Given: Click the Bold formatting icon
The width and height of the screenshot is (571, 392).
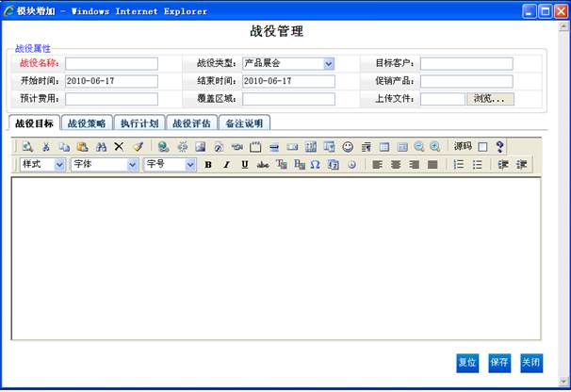Looking at the screenshot, I should (x=208, y=165).
